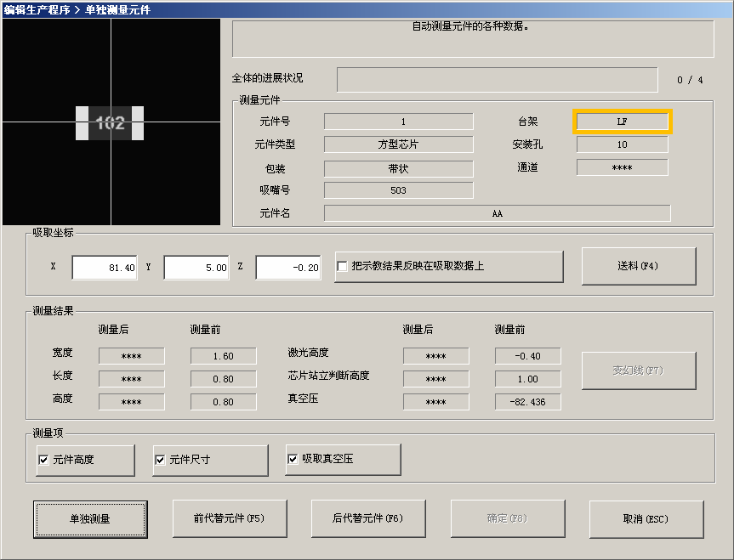Image resolution: width=734 pixels, height=560 pixels.
Task: Click 前代替元件 (F5) button
Action: click(230, 518)
